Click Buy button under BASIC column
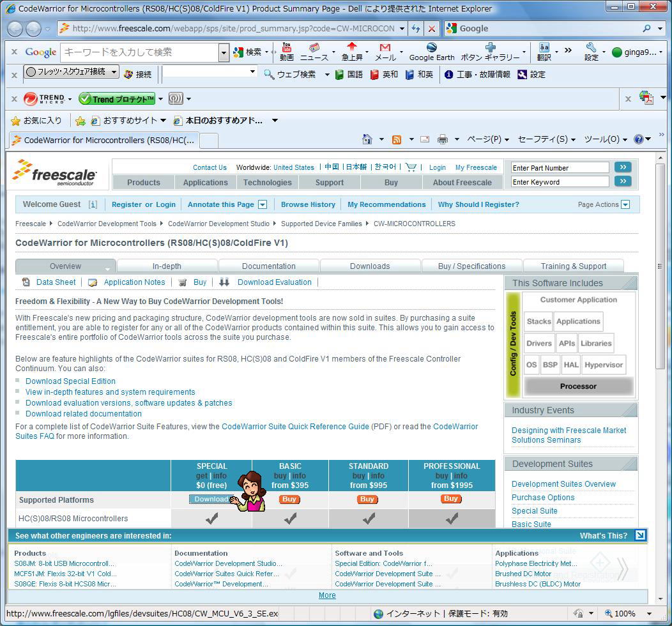Screen dimensions: 672x626 pos(289,499)
